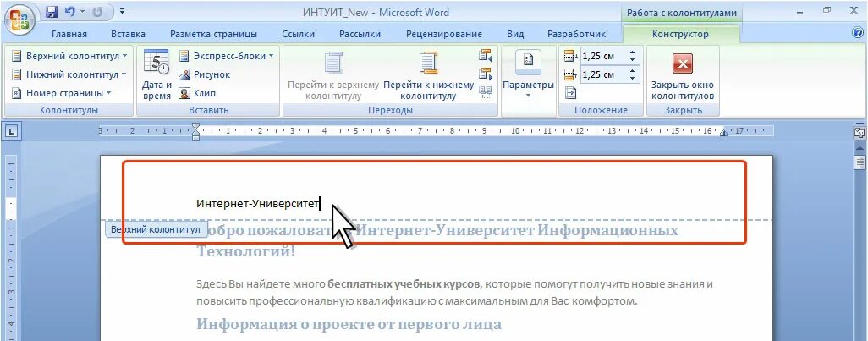Switch to the Главная tab

coord(69,34)
